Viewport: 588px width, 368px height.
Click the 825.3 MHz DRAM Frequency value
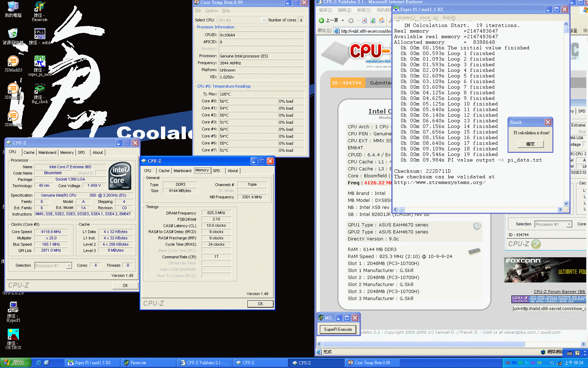[216, 213]
